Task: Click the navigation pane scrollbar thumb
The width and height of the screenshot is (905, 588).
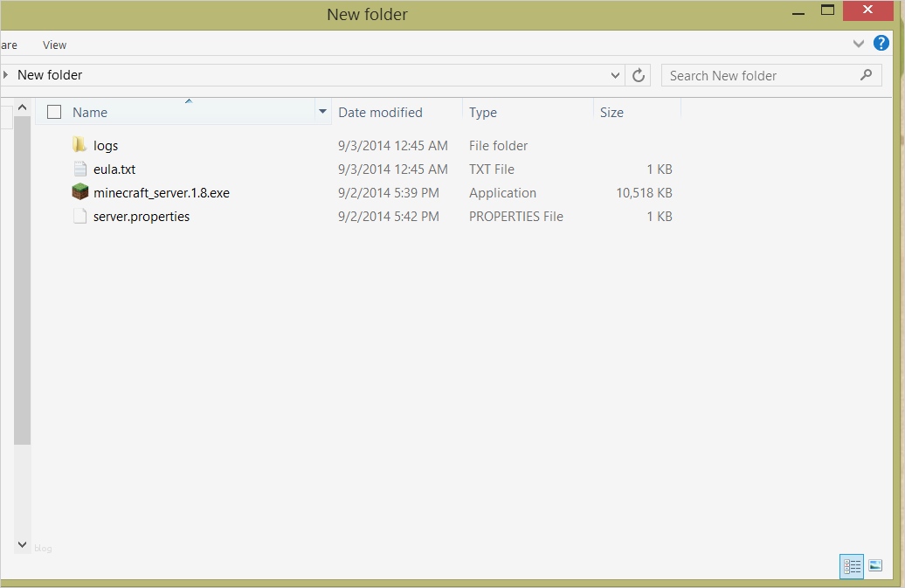Action: pyautogui.click(x=22, y=280)
